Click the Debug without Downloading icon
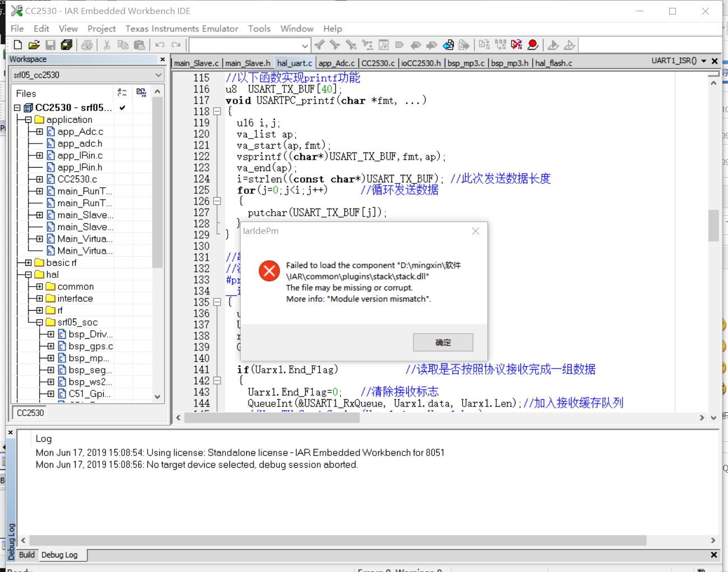The image size is (728, 572). pyautogui.click(x=569, y=45)
